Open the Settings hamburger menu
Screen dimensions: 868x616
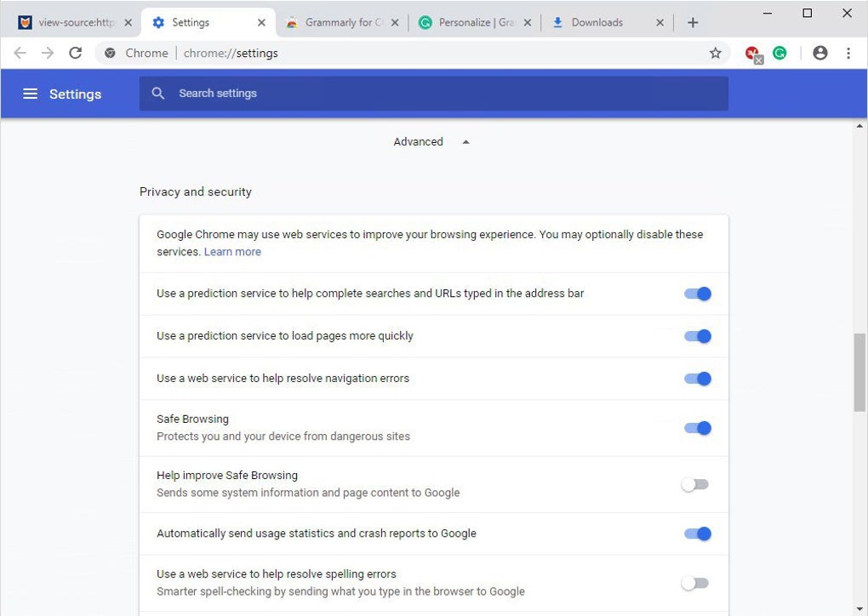[30, 94]
